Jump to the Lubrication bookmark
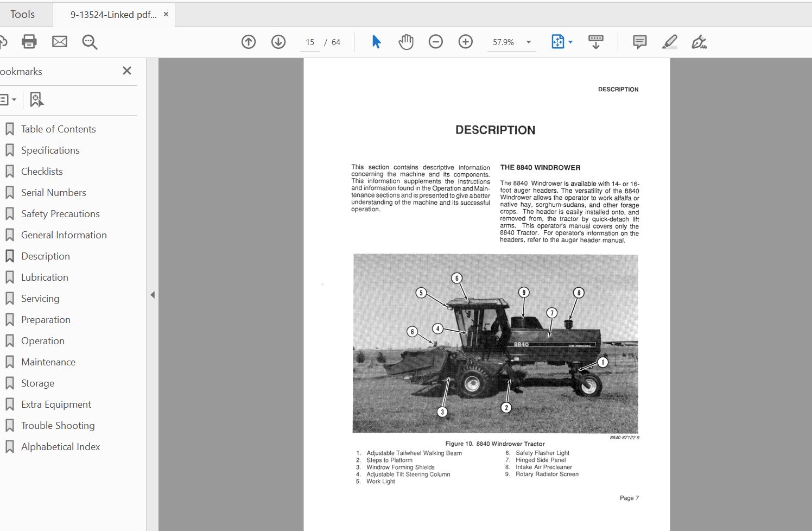Screen dimensions: 812x531 tap(45, 277)
